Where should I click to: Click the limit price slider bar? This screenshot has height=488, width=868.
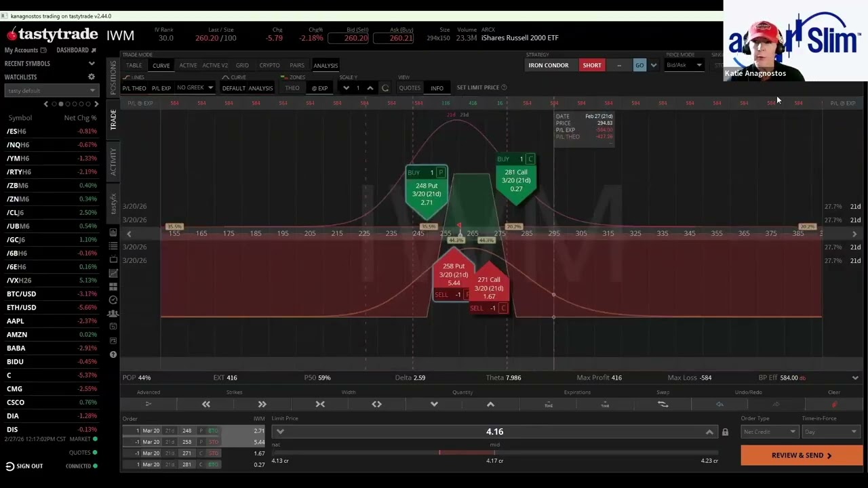point(494,452)
